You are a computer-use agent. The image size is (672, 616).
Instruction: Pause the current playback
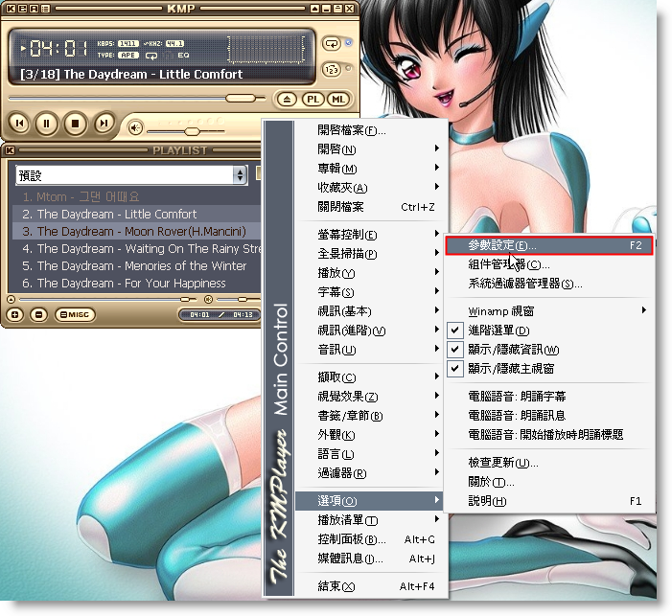[x=46, y=124]
